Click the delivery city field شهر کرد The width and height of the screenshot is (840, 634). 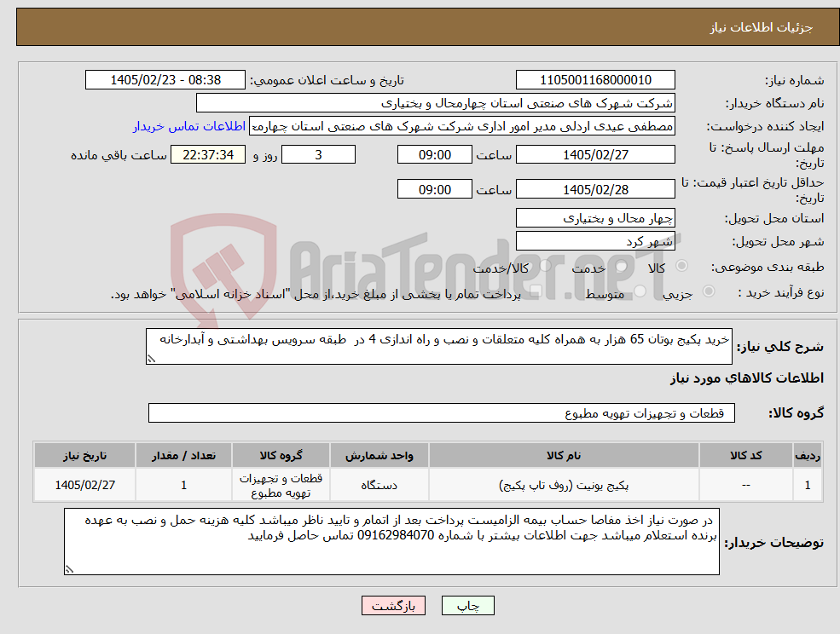(595, 241)
